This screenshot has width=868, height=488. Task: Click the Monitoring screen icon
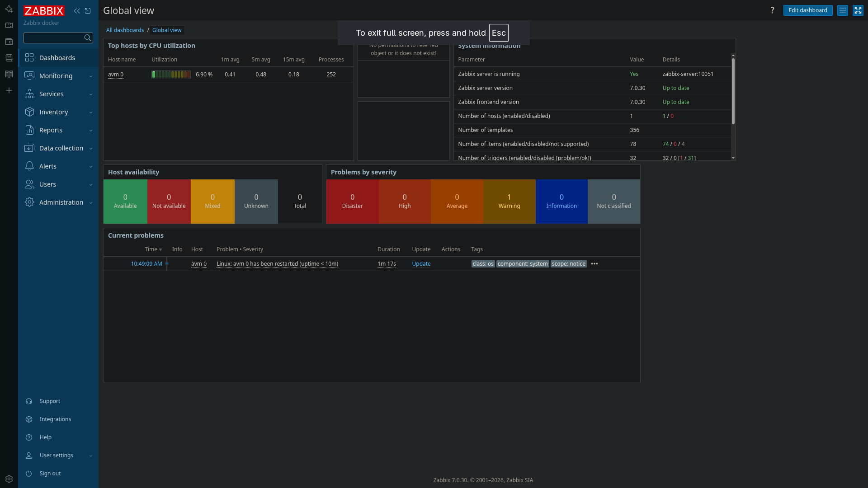click(x=29, y=76)
